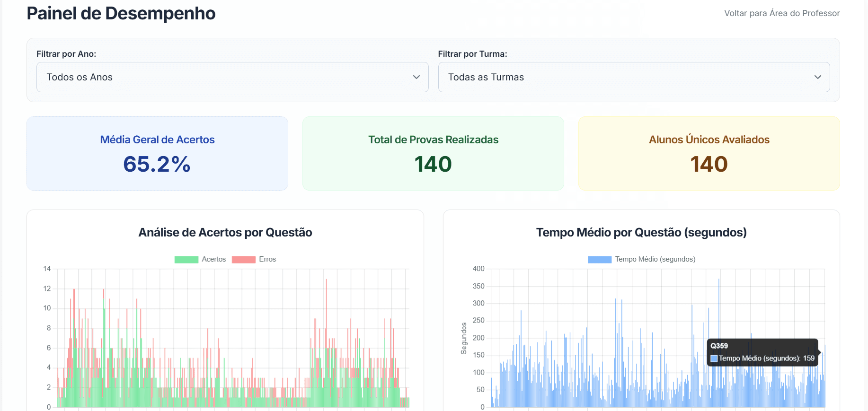
Task: Click the chevron arrow in the class filter
Action: coord(817,77)
